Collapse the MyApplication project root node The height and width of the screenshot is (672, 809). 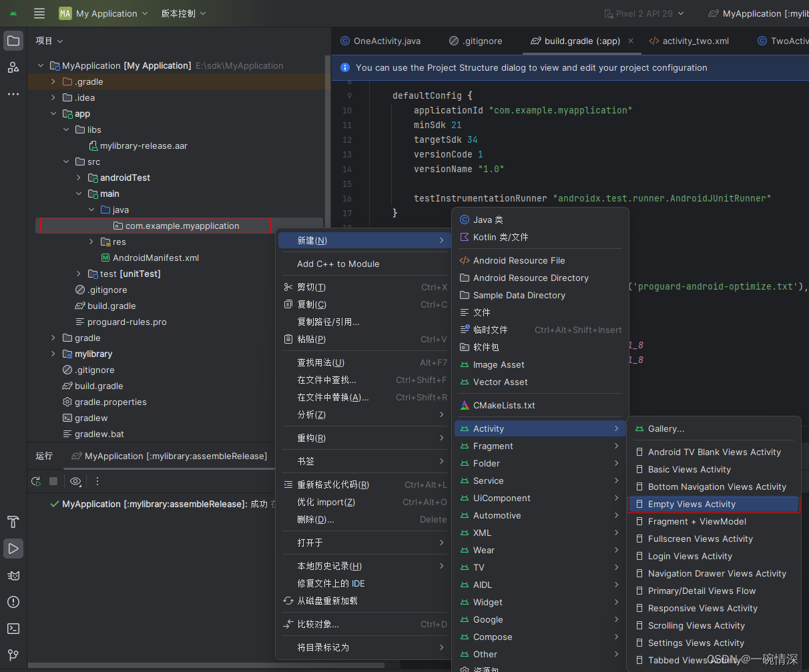pos(40,65)
